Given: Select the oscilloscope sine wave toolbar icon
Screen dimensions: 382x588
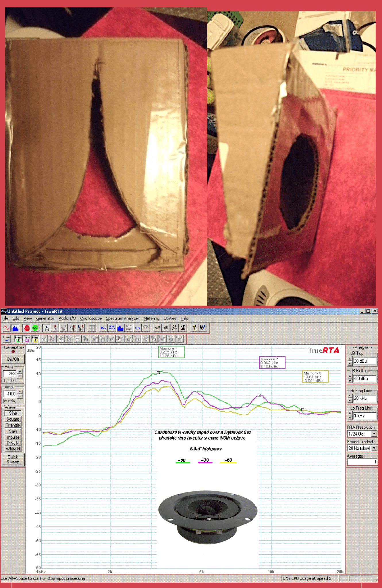Looking at the screenshot, I should click(x=7, y=328).
